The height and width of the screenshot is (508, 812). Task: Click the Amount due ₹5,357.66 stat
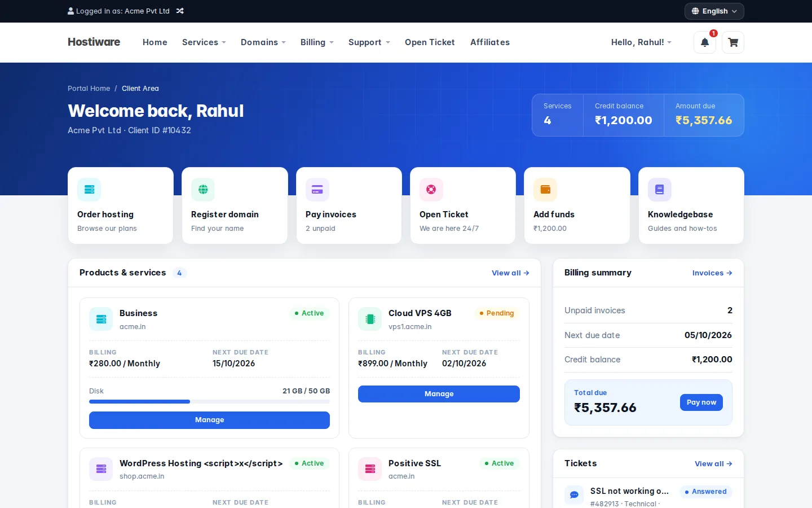click(704, 115)
